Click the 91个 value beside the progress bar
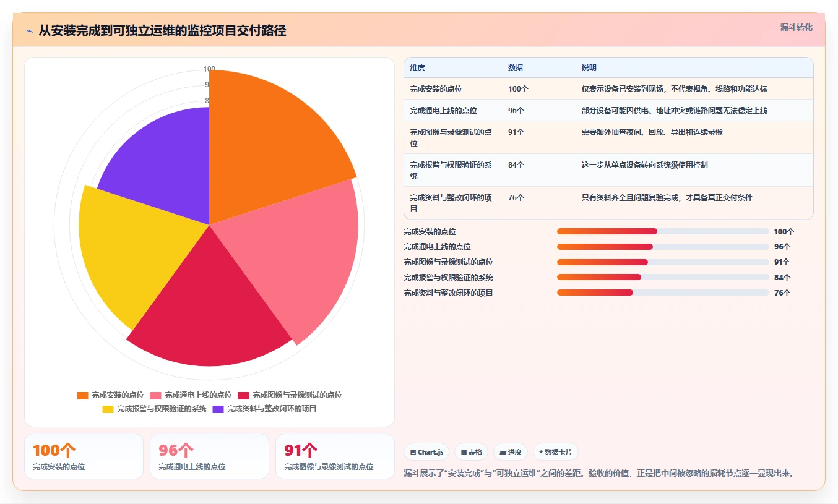The image size is (838, 504). pos(782,262)
